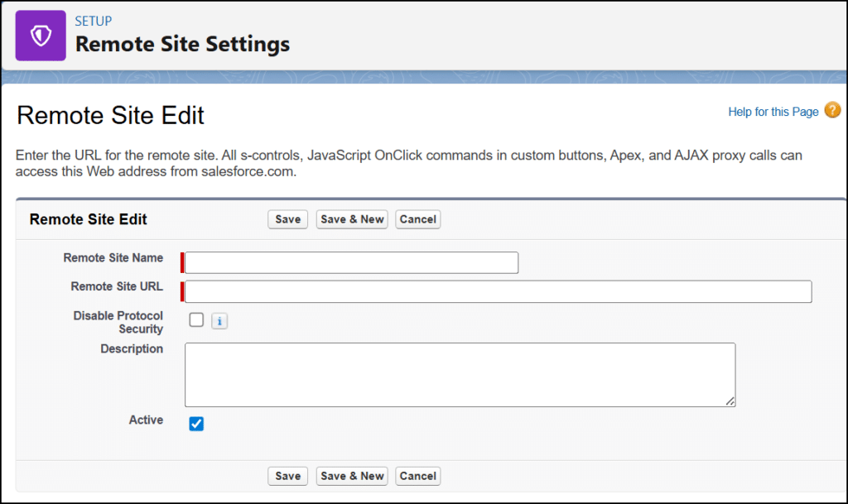This screenshot has height=504, width=848.
Task: Enable the Disable Protocol Security checkbox
Action: pyautogui.click(x=196, y=319)
